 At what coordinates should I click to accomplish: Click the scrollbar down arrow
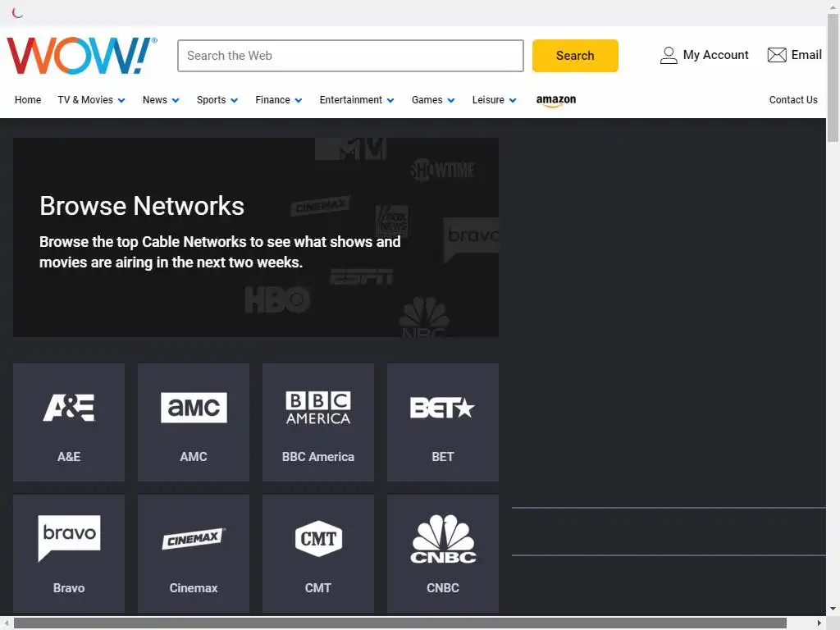point(833,609)
